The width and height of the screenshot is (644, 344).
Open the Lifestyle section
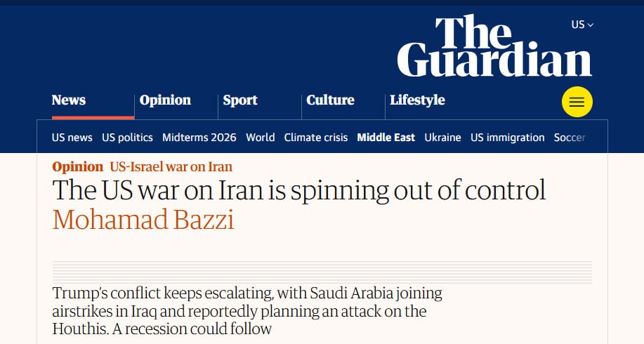click(417, 100)
